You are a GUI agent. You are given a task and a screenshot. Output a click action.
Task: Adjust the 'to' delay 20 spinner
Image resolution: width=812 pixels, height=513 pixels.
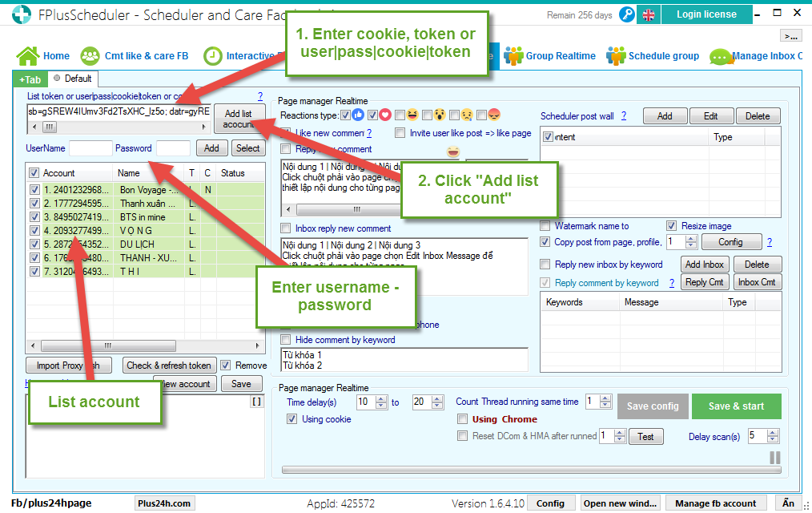[437, 402]
